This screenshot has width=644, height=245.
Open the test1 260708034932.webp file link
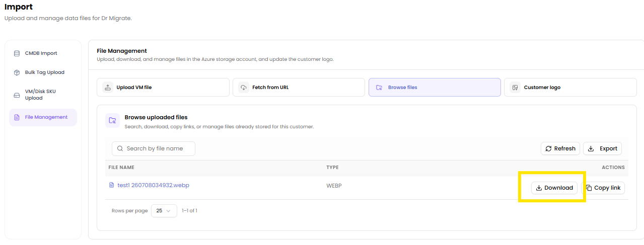[x=153, y=185]
